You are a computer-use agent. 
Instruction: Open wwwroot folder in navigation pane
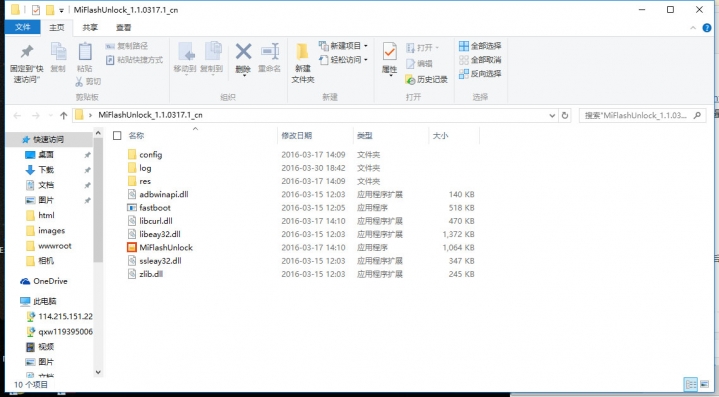tap(49, 246)
